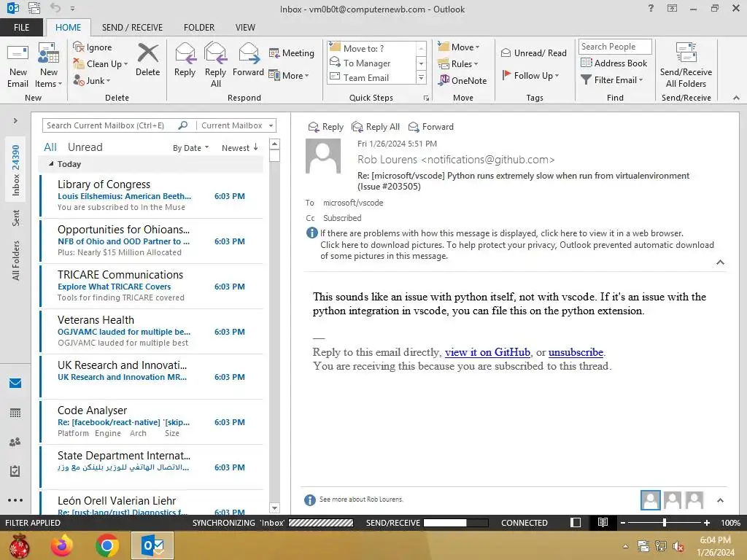
Task: Click the zoom in plus button
Action: click(707, 522)
